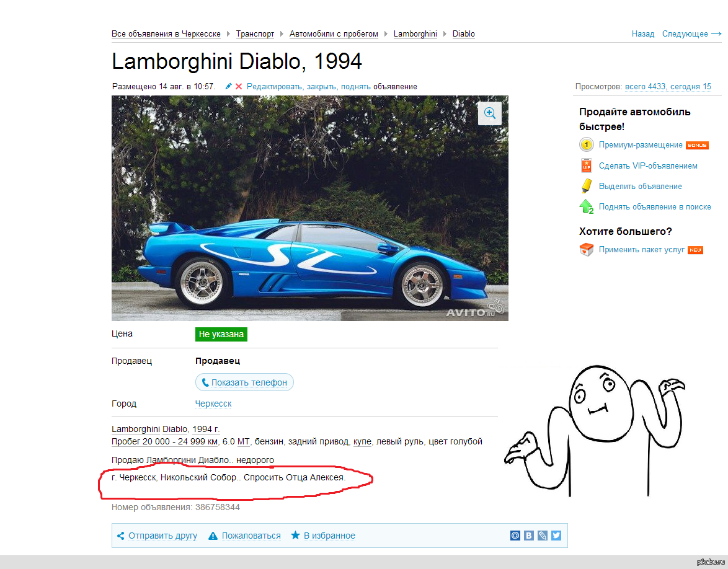Click the warning triangle complaint icon
The height and width of the screenshot is (569, 728).
coord(213,536)
